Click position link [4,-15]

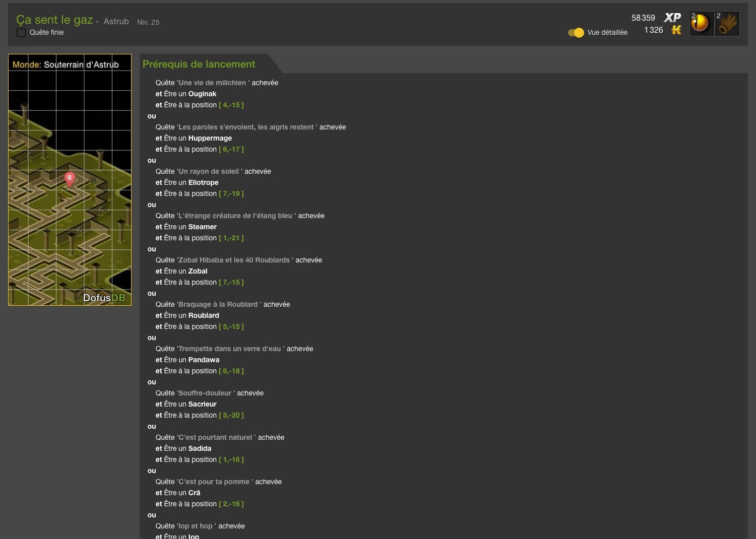pos(231,105)
